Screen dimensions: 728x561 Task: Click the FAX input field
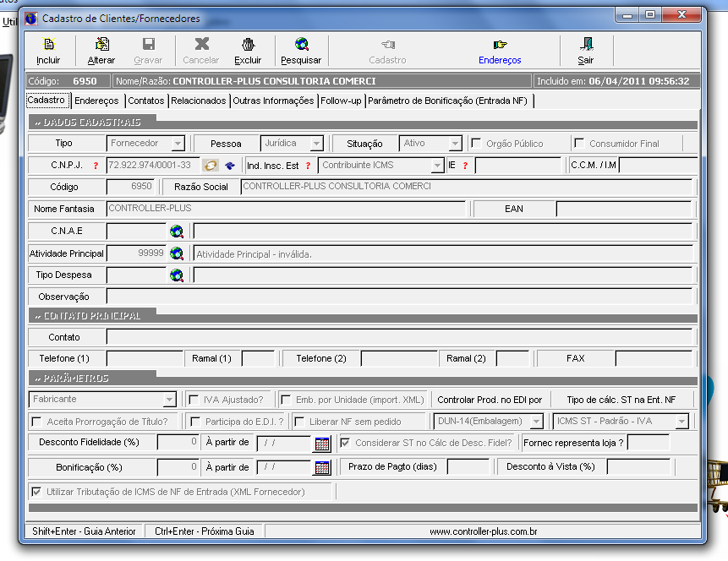pos(654,359)
